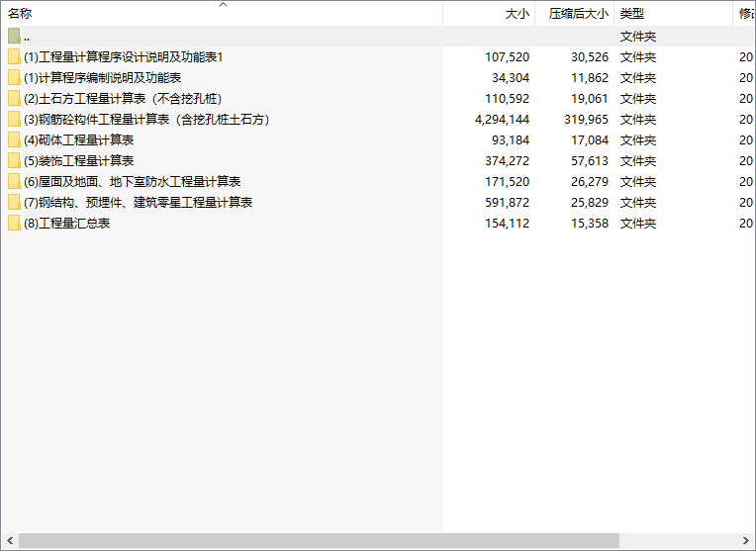Screen dimensions: 756x551
Task: Select (3)钢筋砼构件工程量计算表 folder name
Action: (146, 119)
